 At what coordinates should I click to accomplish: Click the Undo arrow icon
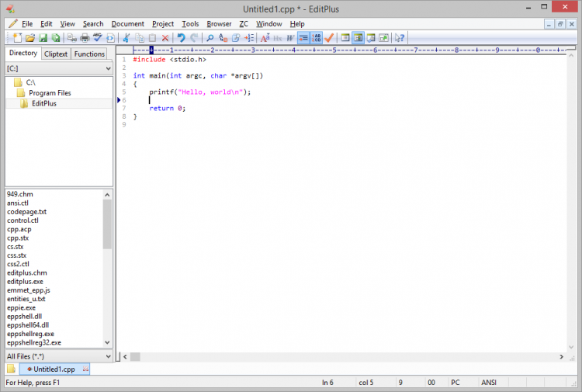point(181,37)
